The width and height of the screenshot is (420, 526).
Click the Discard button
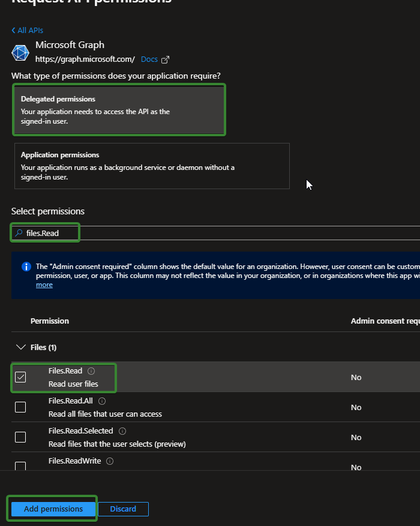123,509
